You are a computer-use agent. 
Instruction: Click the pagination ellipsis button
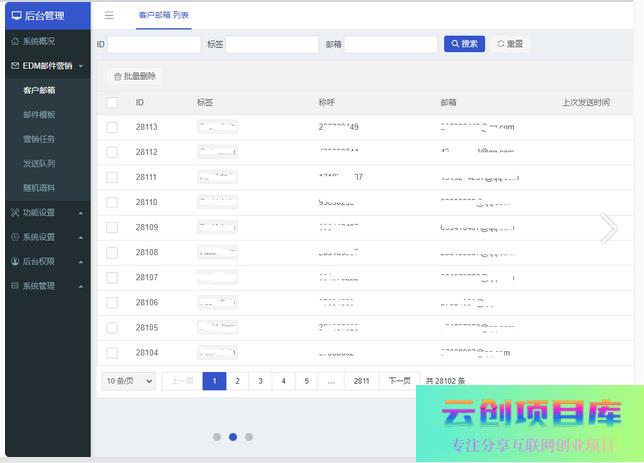(331, 381)
